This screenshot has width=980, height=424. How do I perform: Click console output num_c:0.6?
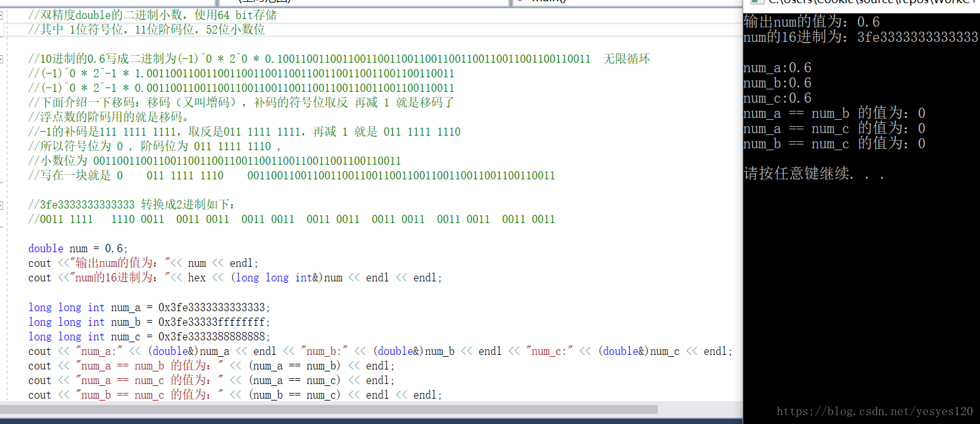click(777, 98)
